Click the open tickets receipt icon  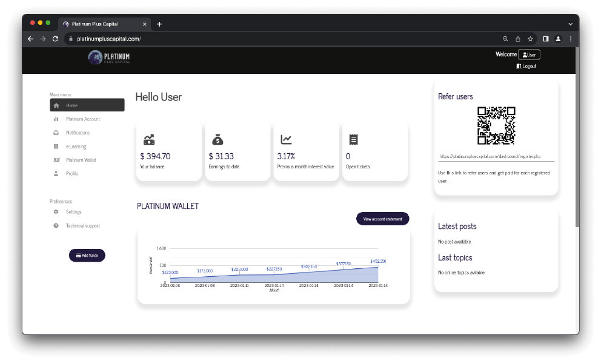click(x=353, y=139)
